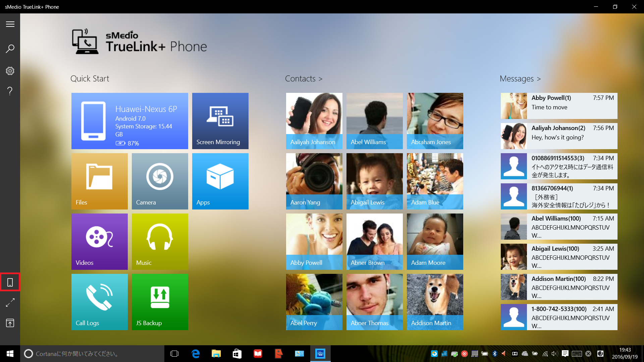Image resolution: width=644 pixels, height=362 pixels.
Task: Open Abel Williams contact tile
Action: [x=375, y=121]
